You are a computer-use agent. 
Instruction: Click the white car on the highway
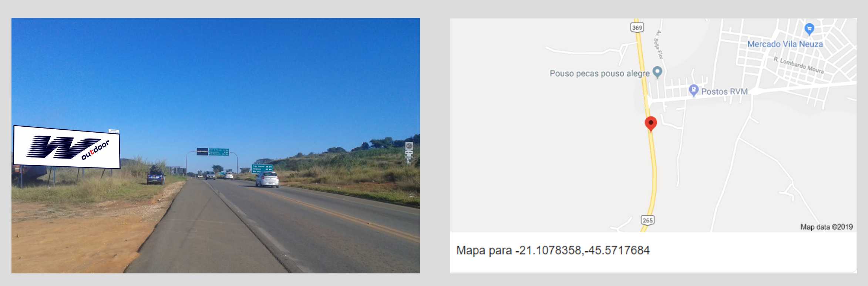(267, 179)
